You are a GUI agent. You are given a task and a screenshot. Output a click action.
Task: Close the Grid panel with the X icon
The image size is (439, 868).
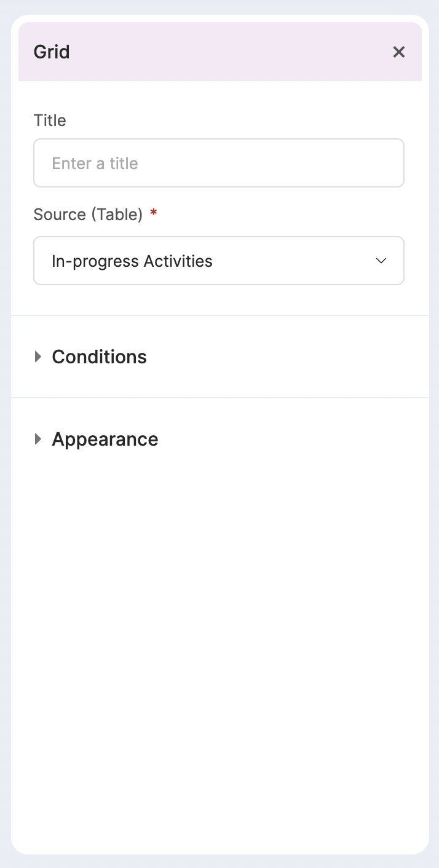(x=399, y=52)
